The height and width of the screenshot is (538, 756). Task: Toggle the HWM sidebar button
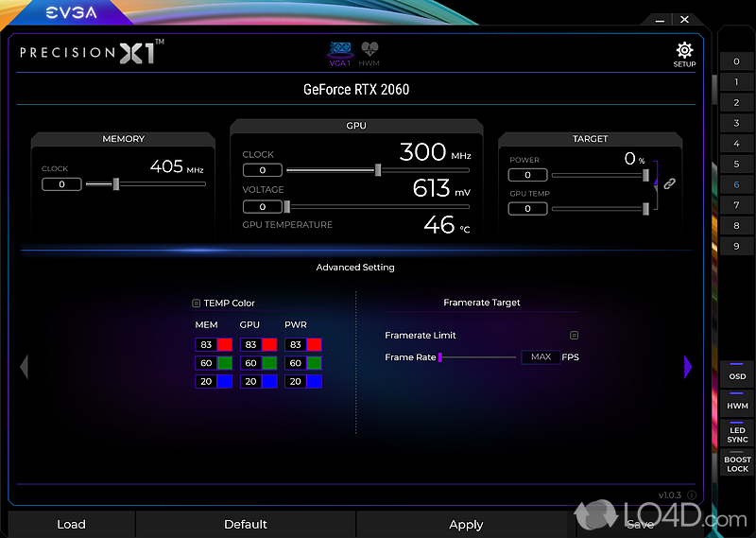(x=737, y=403)
